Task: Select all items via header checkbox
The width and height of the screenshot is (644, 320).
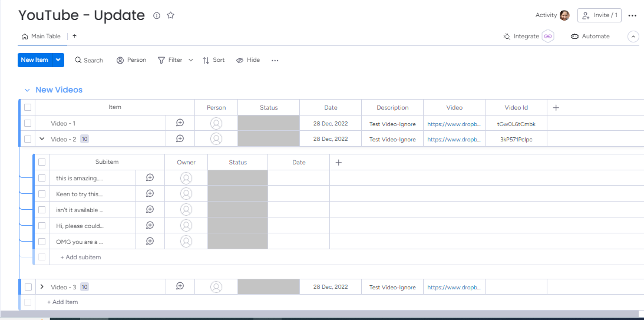Action: 28,107
